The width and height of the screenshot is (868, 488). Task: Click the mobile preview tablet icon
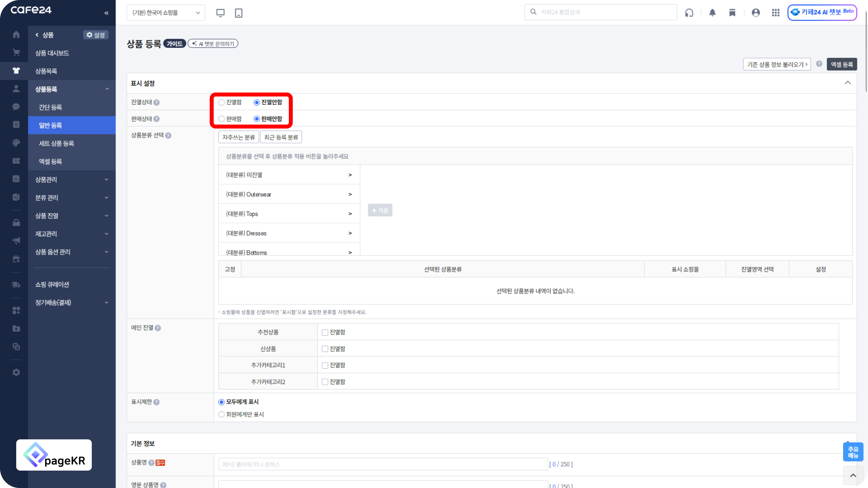click(x=239, y=13)
